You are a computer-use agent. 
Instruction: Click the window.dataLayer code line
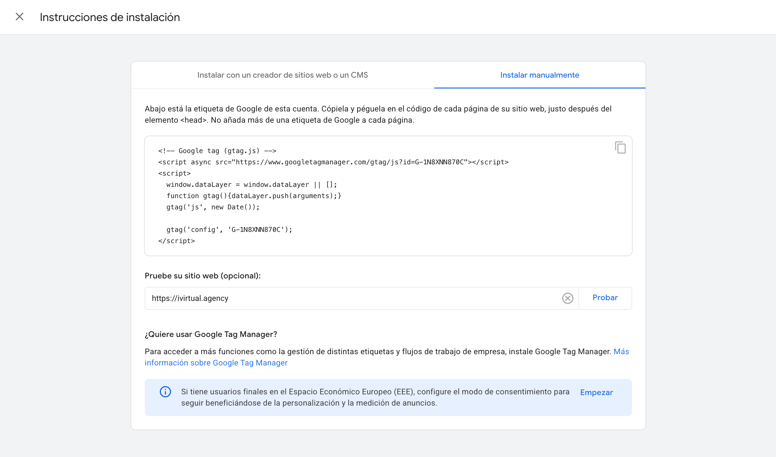(x=251, y=184)
